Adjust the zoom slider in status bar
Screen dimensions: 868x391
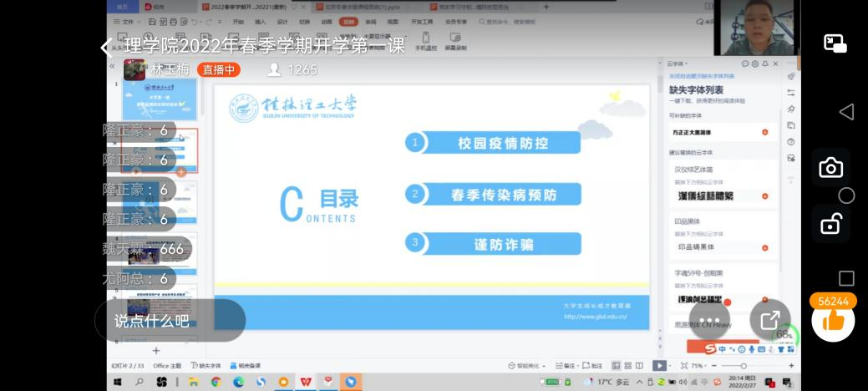point(744,366)
